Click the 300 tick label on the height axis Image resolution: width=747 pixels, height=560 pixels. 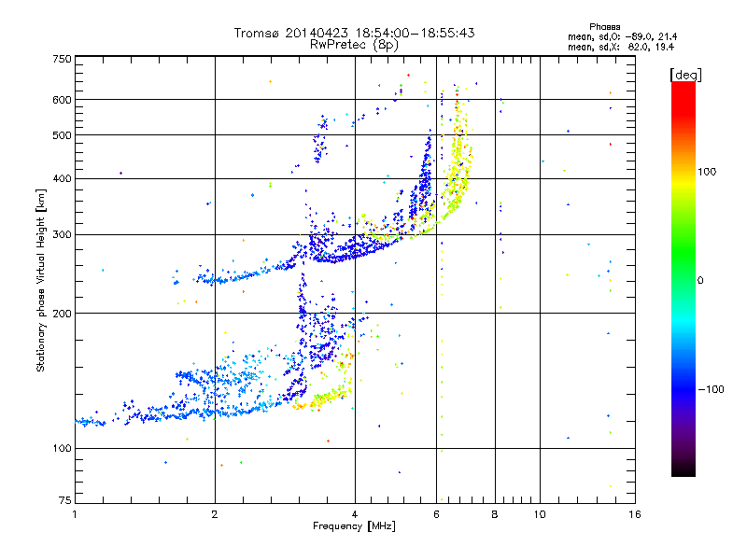tap(62, 234)
